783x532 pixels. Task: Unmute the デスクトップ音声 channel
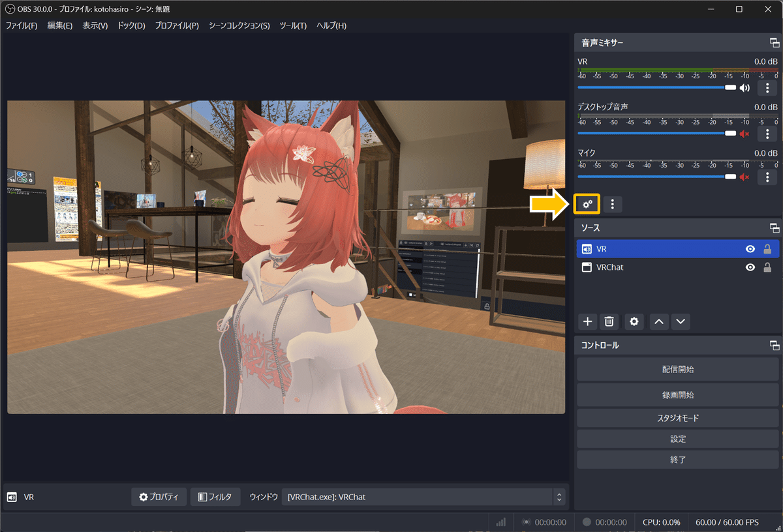[x=745, y=133]
